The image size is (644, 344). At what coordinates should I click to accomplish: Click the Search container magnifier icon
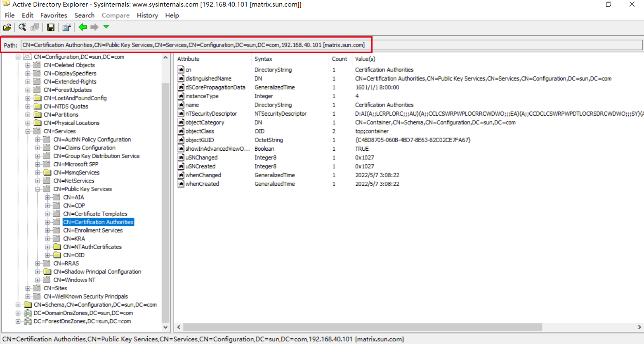(22, 27)
